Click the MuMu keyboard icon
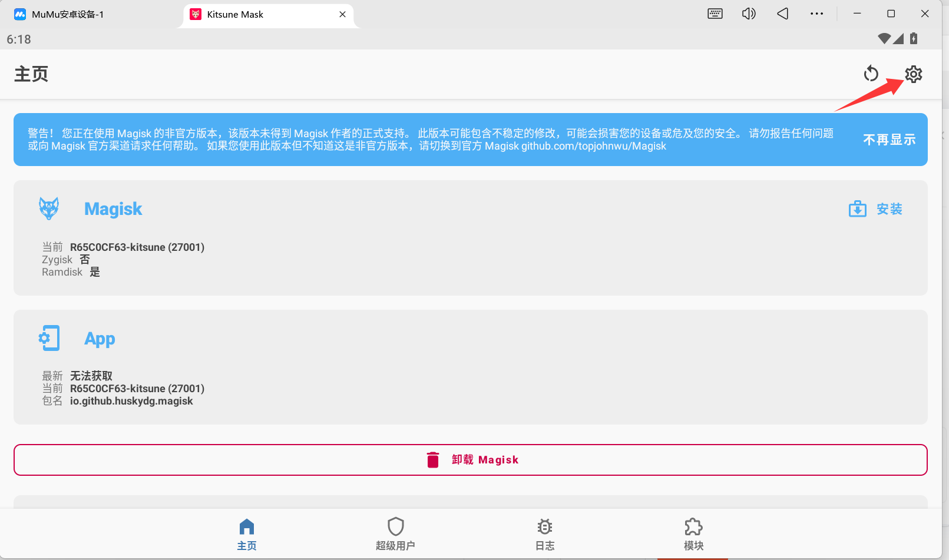 715,14
